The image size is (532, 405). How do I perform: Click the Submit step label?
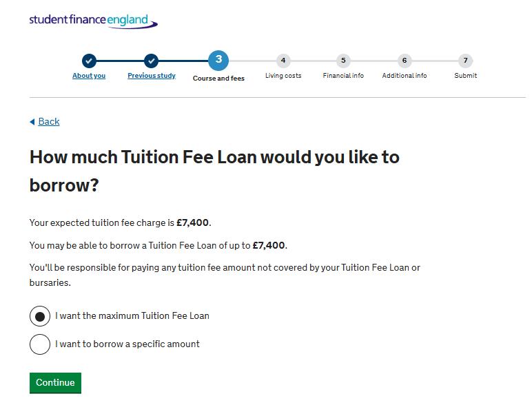[465, 76]
